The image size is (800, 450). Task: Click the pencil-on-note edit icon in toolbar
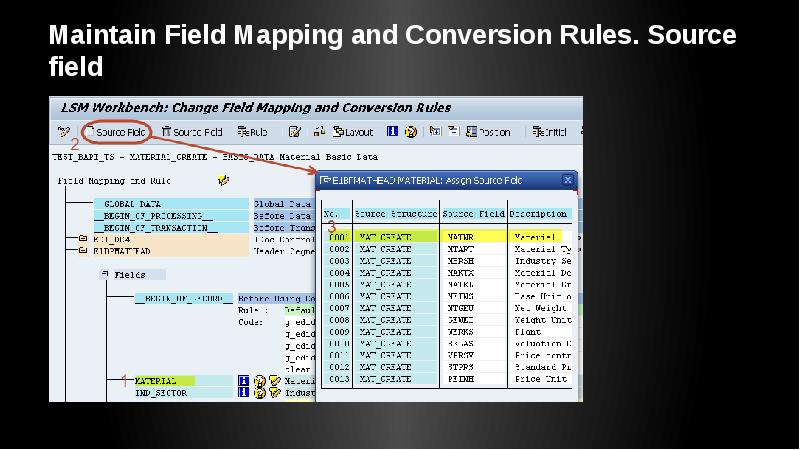[x=294, y=132]
